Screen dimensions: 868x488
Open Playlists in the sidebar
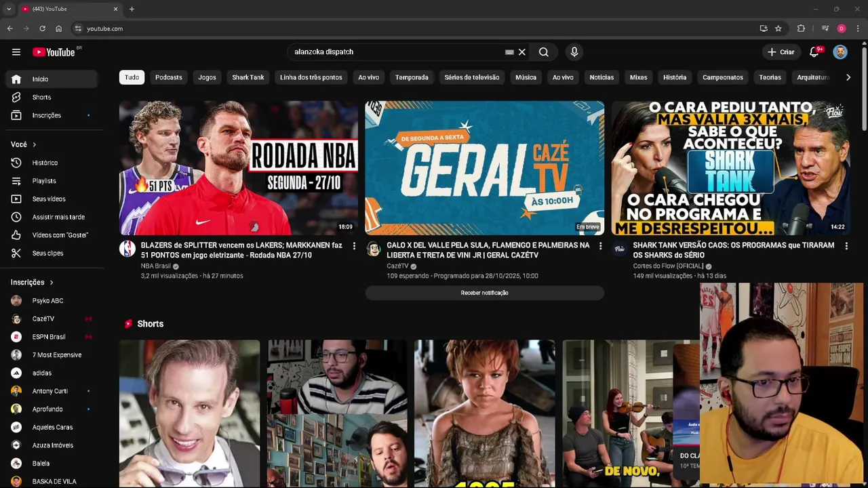click(52, 181)
